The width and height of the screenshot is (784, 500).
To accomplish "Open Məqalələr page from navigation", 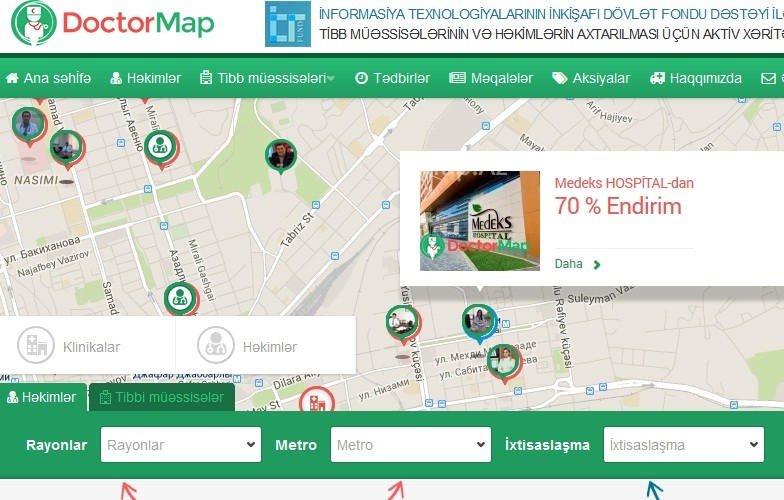I will [491, 78].
